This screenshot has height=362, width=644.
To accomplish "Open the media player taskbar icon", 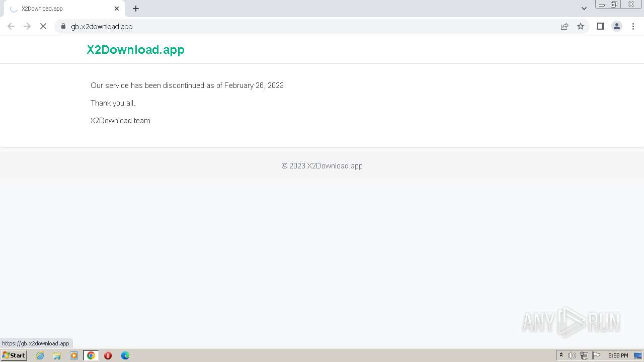I will 74,355.
